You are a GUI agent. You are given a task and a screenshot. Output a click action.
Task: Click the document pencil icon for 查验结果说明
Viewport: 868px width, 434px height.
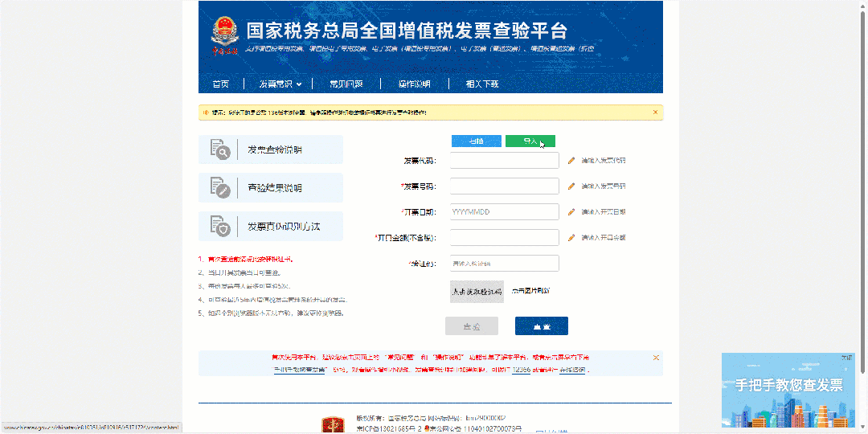click(219, 187)
